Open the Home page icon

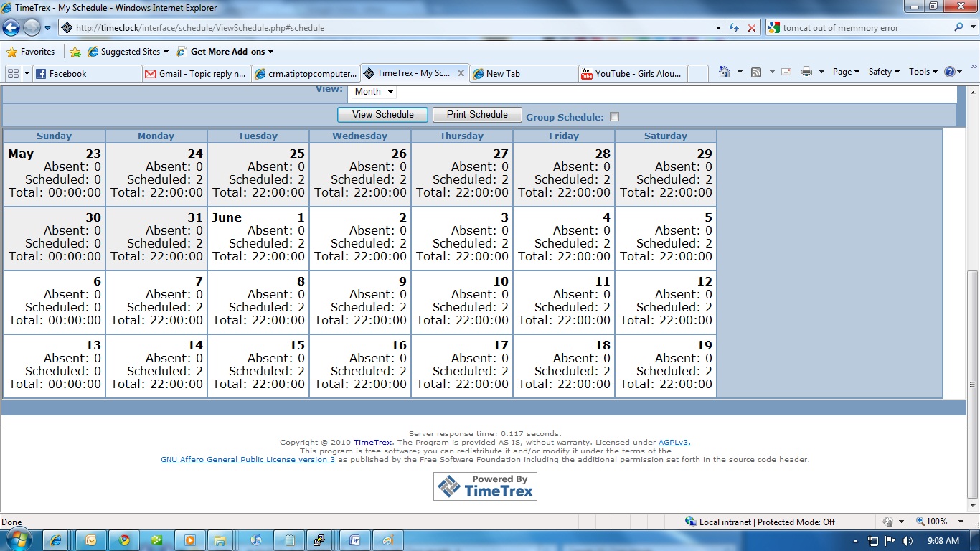pyautogui.click(x=725, y=72)
